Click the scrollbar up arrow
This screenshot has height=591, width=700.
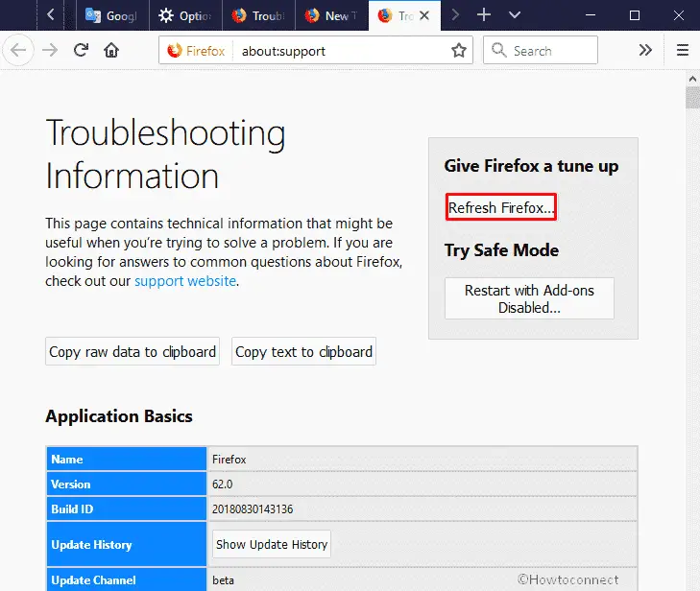tap(692, 79)
